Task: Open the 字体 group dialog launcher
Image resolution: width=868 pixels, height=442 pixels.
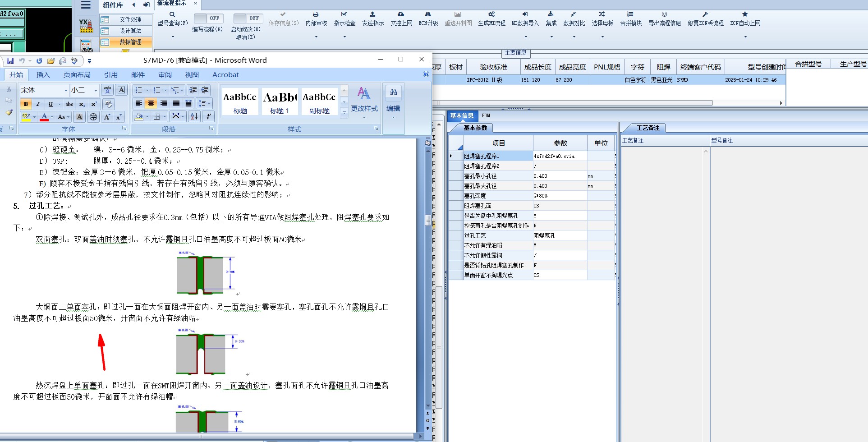Action: [x=124, y=129]
